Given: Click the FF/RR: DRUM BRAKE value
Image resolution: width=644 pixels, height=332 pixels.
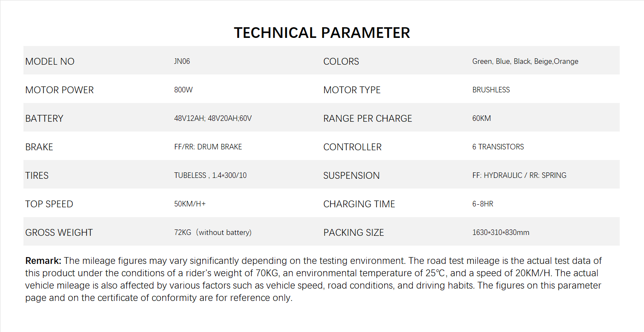Looking at the screenshot, I should [x=208, y=147].
